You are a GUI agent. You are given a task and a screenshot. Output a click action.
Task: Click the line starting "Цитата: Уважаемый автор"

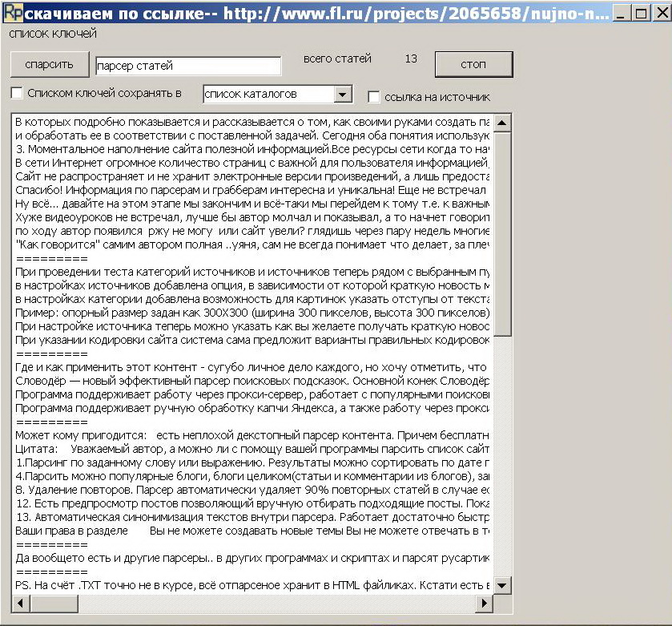click(x=252, y=449)
